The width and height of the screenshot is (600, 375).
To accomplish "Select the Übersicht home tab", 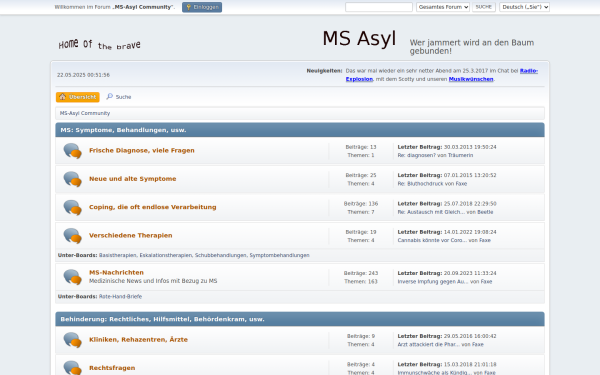I will point(78,97).
